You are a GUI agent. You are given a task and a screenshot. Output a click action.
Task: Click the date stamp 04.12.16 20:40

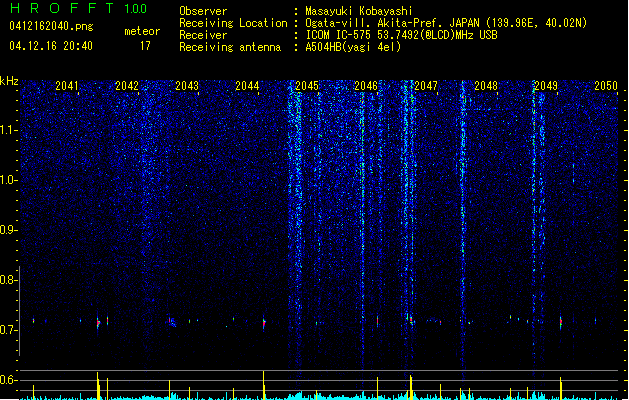click(51, 46)
